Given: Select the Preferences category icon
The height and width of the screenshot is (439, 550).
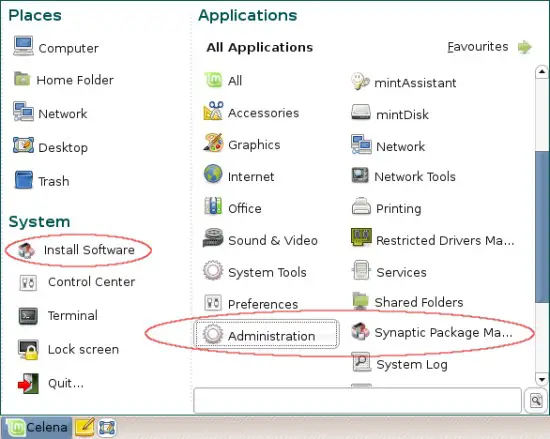Looking at the screenshot, I should click(213, 302).
